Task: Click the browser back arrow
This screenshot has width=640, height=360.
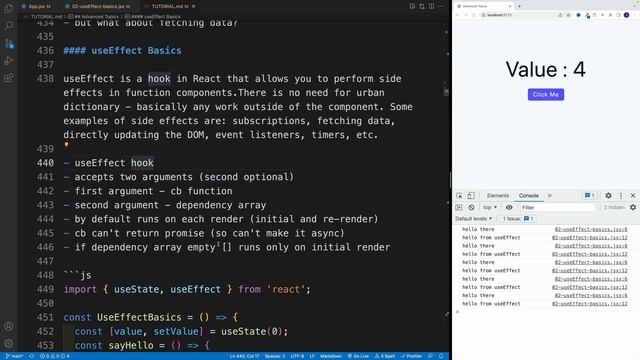Action: tap(458, 15)
